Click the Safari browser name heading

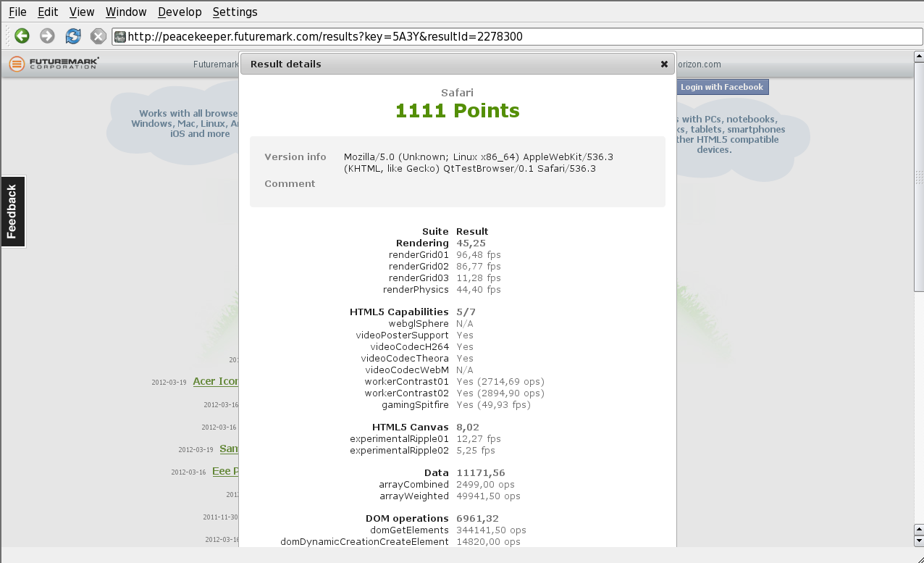[458, 92]
